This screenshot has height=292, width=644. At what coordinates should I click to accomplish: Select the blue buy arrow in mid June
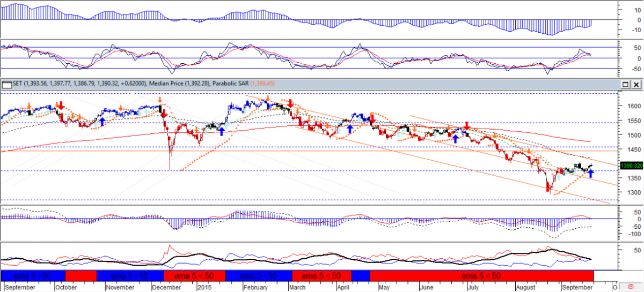tap(455, 139)
